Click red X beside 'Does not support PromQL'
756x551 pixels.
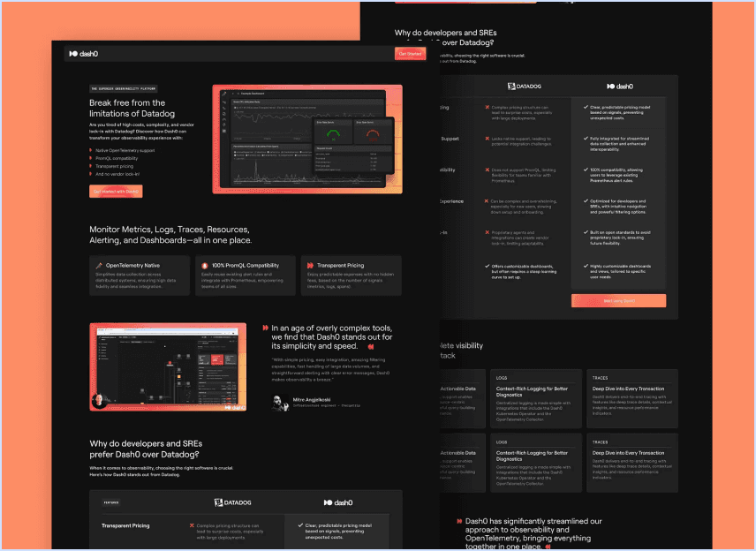point(487,170)
